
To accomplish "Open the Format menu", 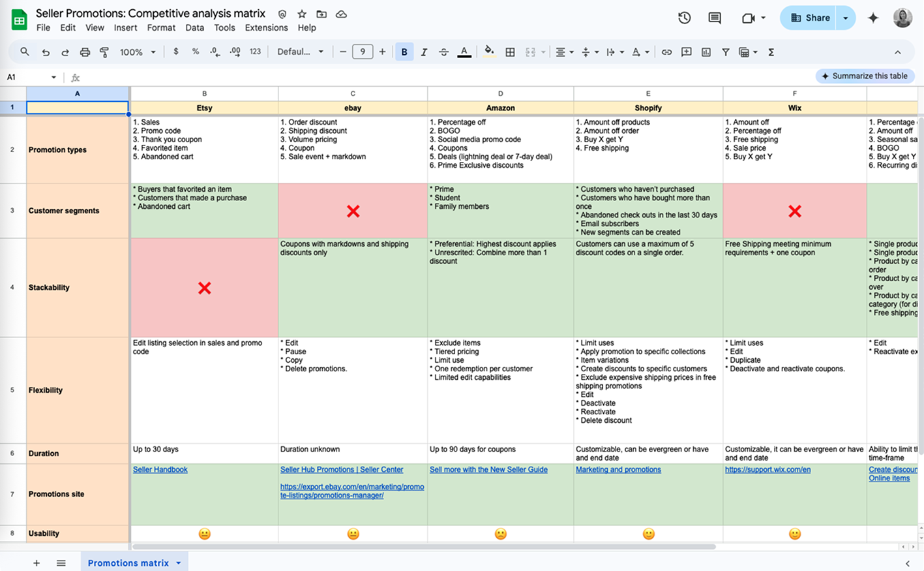I will pyautogui.click(x=161, y=27).
